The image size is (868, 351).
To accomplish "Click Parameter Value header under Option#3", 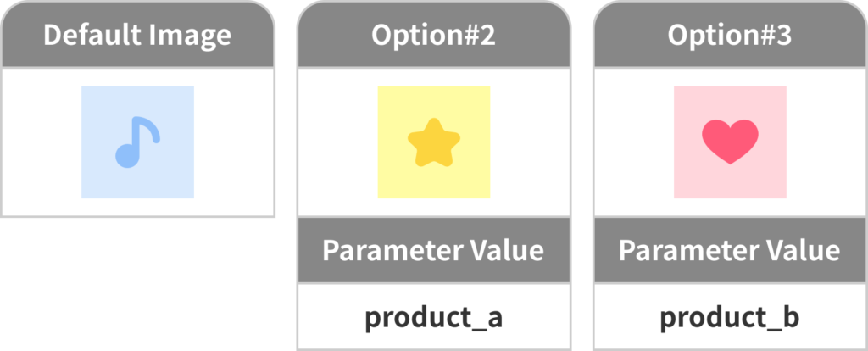I will [x=730, y=251].
